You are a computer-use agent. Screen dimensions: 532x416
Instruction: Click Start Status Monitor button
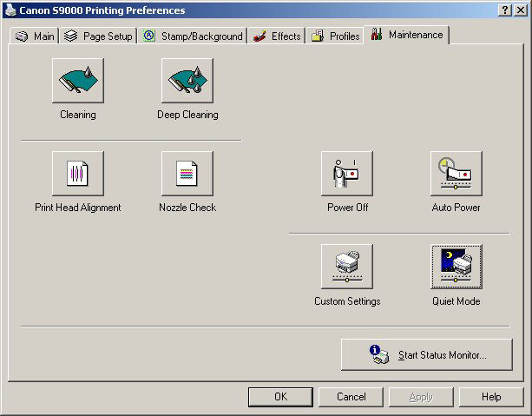(x=427, y=354)
